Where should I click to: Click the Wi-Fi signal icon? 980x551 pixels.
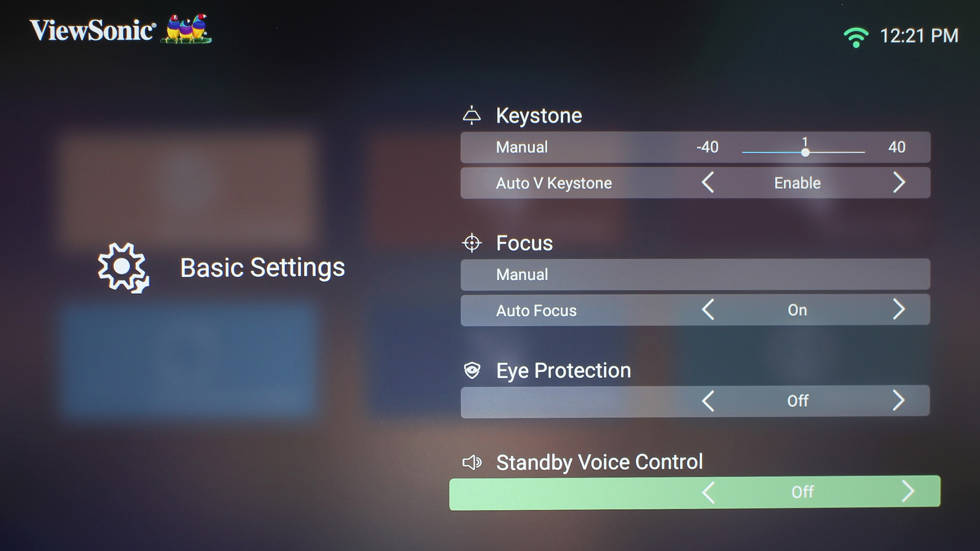coord(856,37)
